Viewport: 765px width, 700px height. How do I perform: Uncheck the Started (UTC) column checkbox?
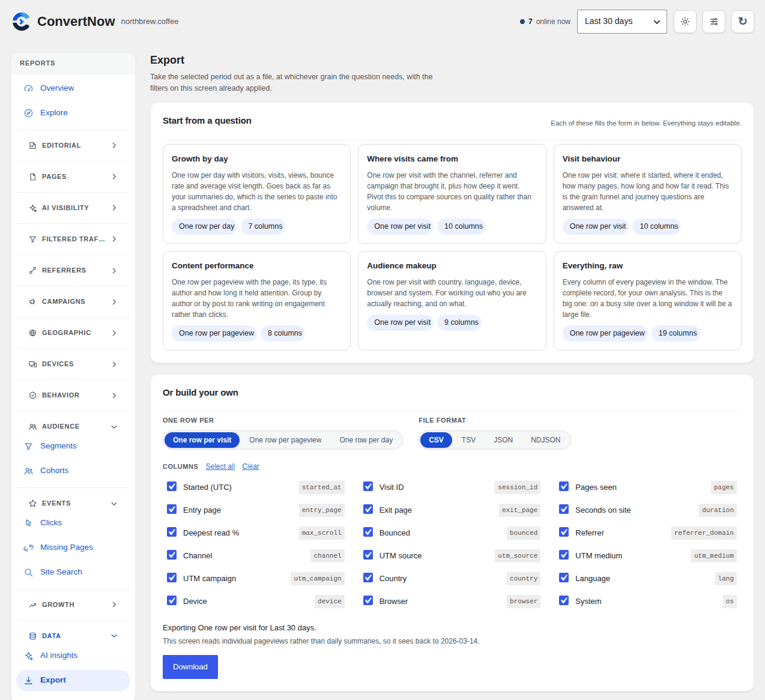tap(172, 487)
